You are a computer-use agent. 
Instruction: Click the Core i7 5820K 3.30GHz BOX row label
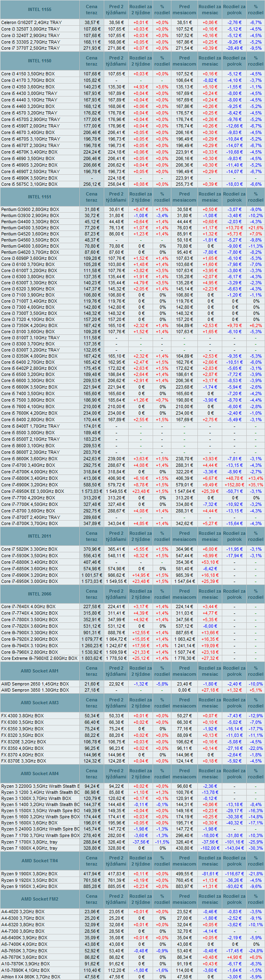pyautogui.click(x=29, y=549)
